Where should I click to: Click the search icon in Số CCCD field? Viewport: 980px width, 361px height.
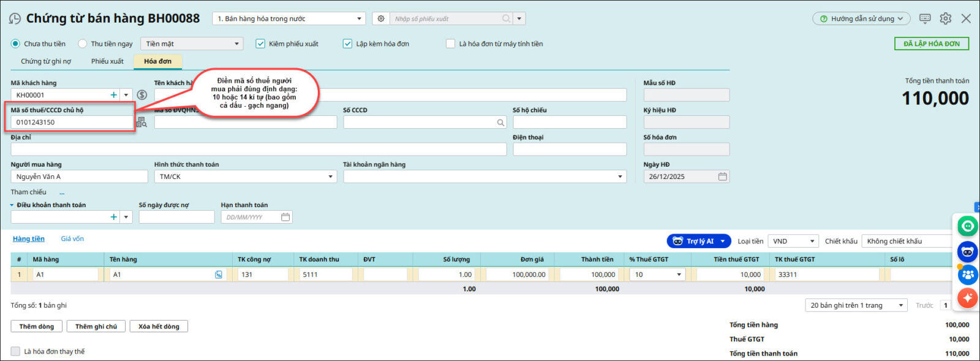[x=500, y=123]
